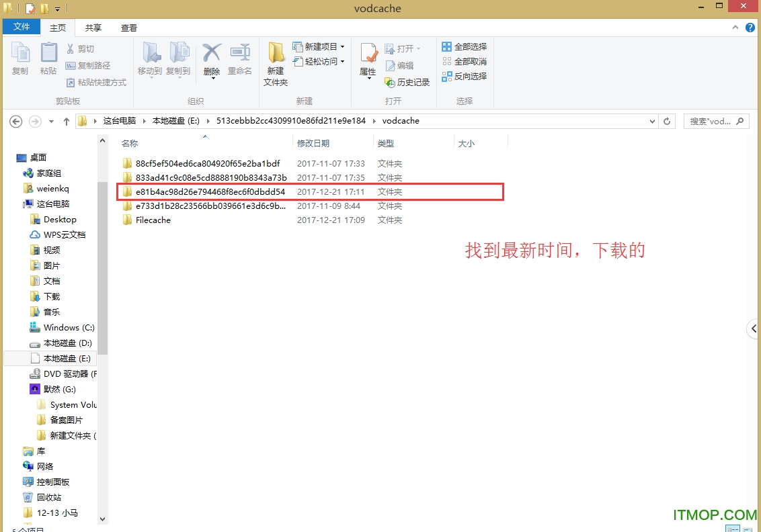Select weienkq user folder in sidebar

(46, 189)
